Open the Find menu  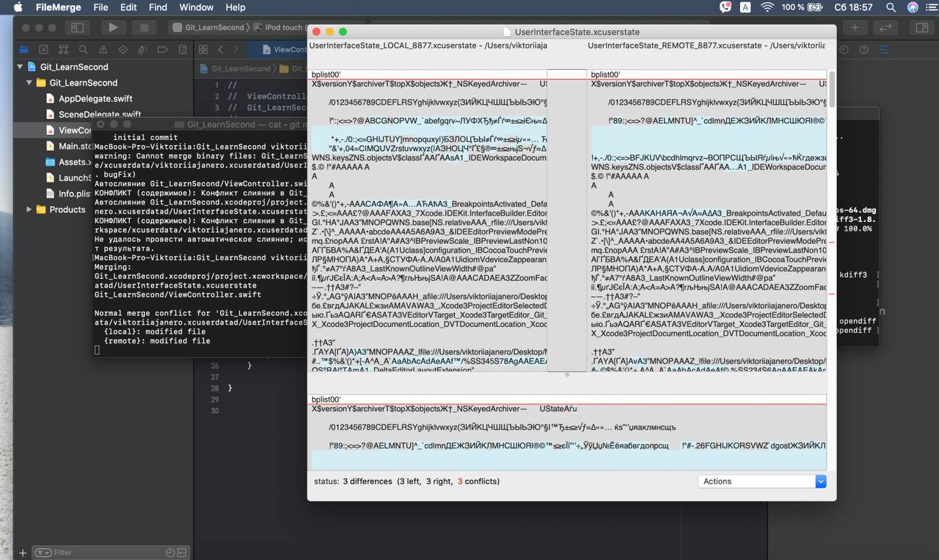[x=158, y=7]
